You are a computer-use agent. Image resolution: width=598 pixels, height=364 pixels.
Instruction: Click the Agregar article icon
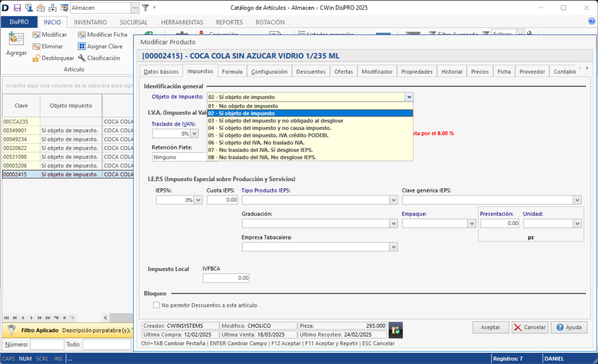pyautogui.click(x=16, y=39)
